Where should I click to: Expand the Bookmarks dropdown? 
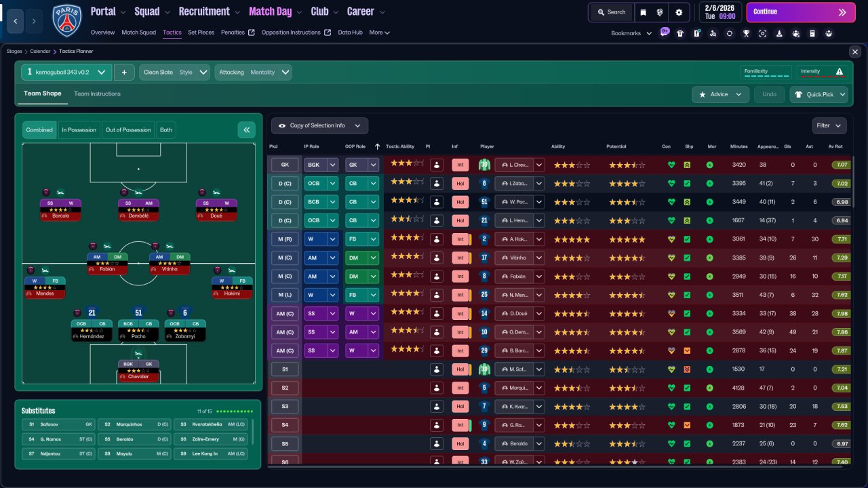(631, 33)
